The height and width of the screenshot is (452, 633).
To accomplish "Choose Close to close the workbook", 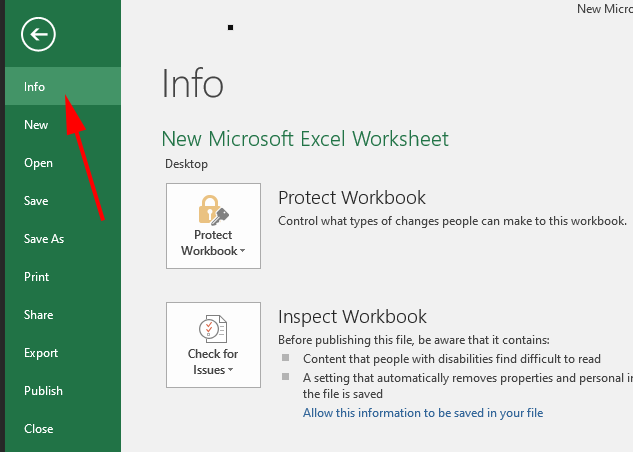I will tap(38, 429).
